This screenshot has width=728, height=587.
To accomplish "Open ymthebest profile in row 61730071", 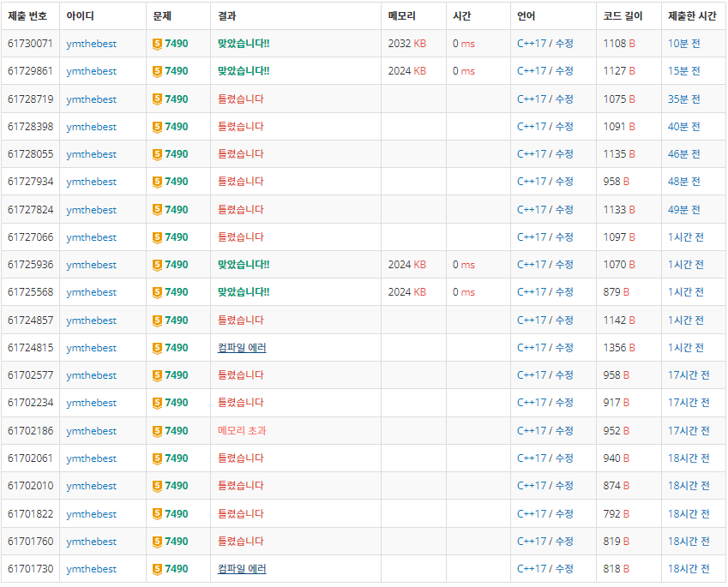I will pos(91,44).
